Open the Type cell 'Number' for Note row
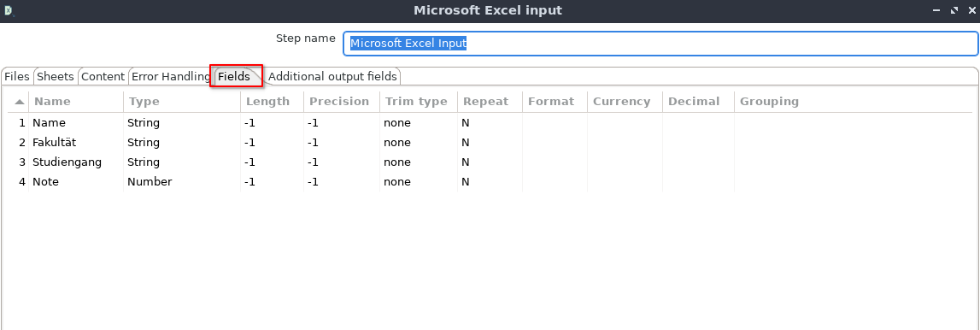Image resolution: width=980 pixels, height=330 pixels. 182,182
